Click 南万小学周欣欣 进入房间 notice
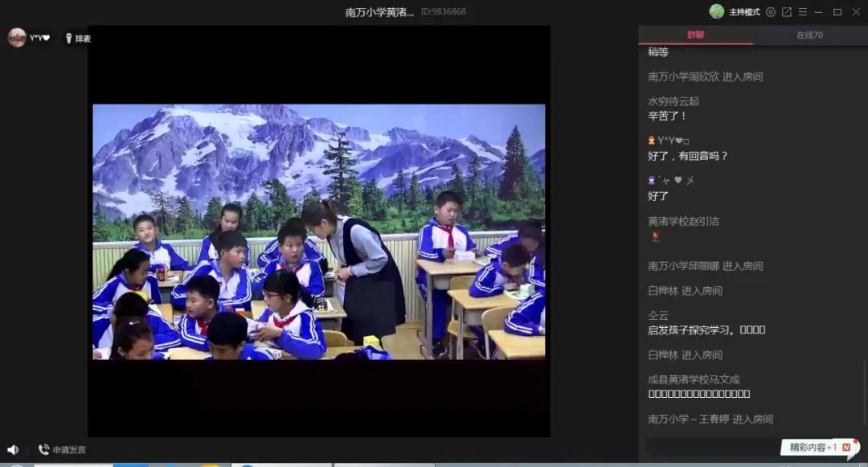868x467 pixels. point(706,77)
